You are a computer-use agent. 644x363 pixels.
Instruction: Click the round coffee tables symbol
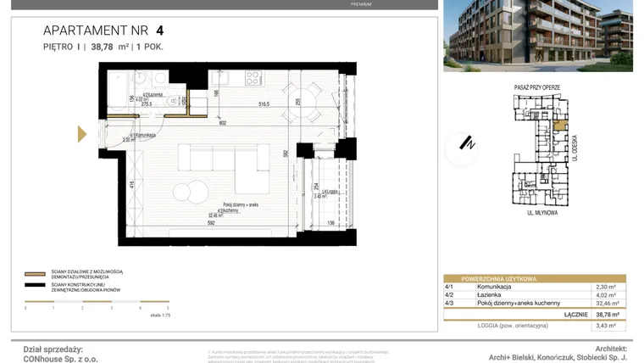(191, 192)
